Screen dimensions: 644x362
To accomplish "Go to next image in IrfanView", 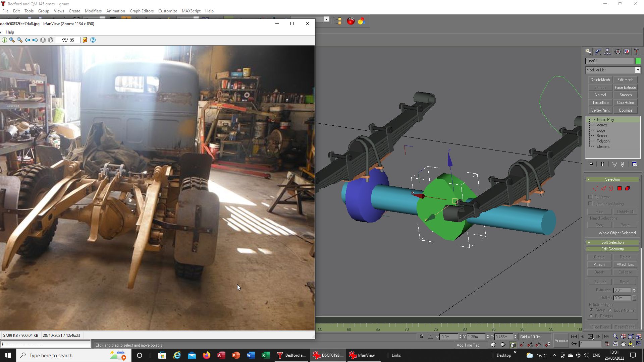I will pos(35,40).
